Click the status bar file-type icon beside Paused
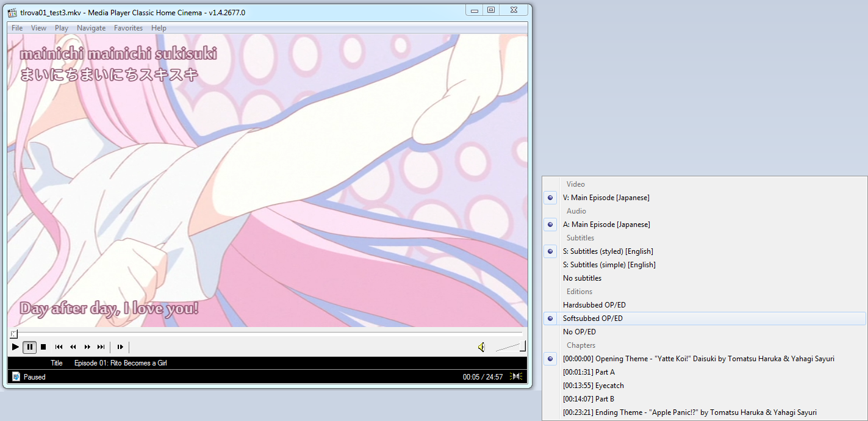Viewport: 868px width, 421px height. [x=16, y=376]
